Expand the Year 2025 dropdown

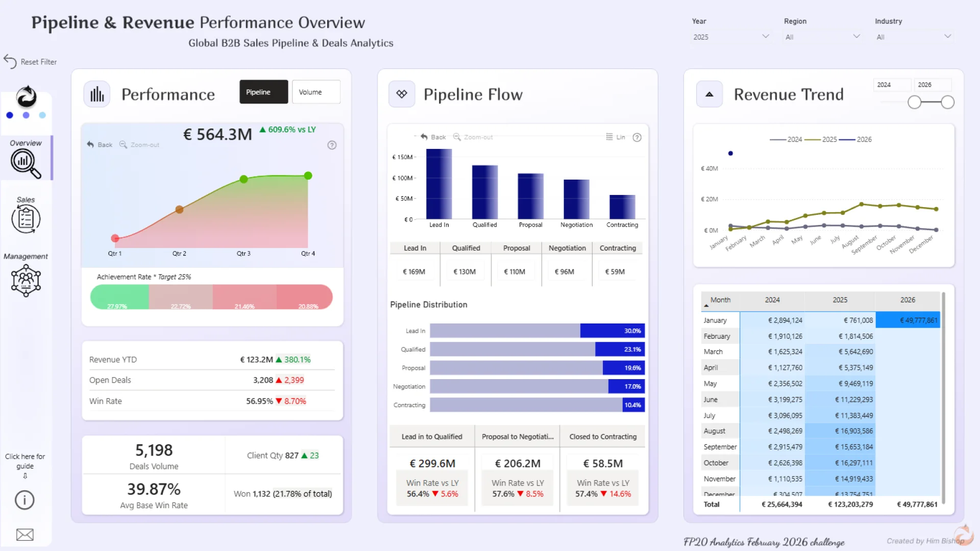coord(730,37)
